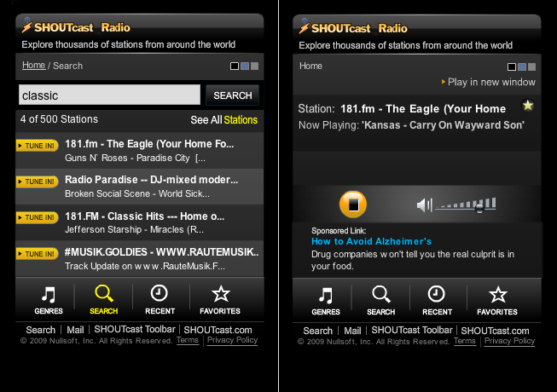557x392 pixels.
Task: Tune in to #MUSIK.GOLDIES station
Action: pyautogui.click(x=38, y=254)
